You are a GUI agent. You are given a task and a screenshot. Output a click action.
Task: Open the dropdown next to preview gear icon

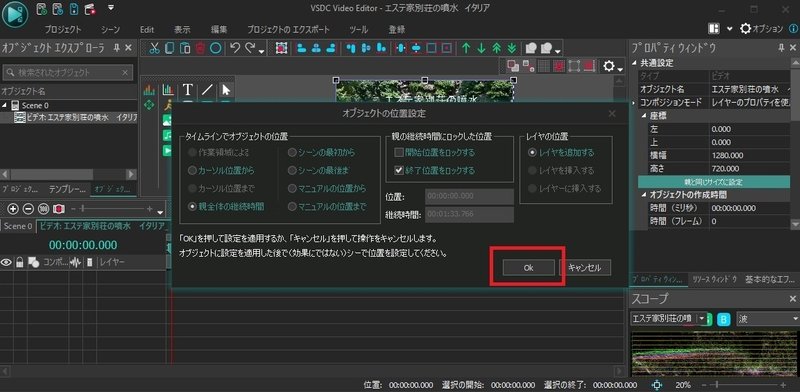(x=620, y=69)
